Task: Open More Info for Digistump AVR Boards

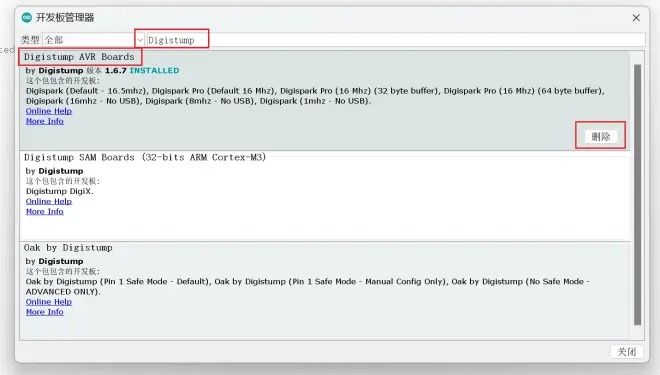Action: 45,121
